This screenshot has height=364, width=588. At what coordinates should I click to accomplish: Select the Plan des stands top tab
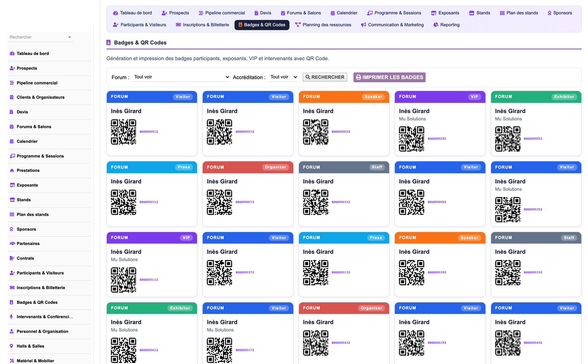pyautogui.click(x=519, y=13)
